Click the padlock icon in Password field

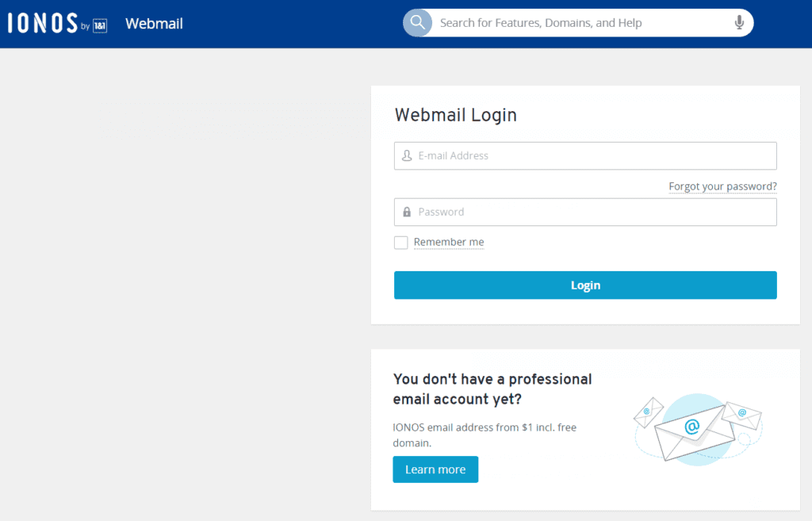[x=407, y=212]
